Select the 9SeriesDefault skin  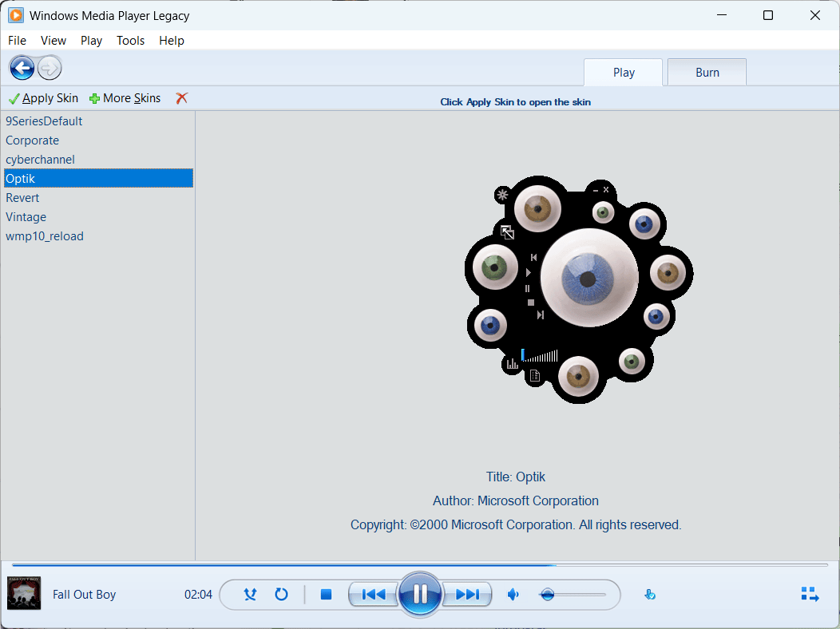[x=98, y=121]
